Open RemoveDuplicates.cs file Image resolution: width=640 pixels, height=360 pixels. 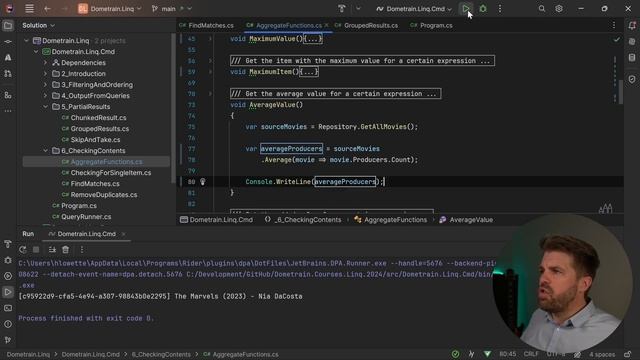coord(104,195)
